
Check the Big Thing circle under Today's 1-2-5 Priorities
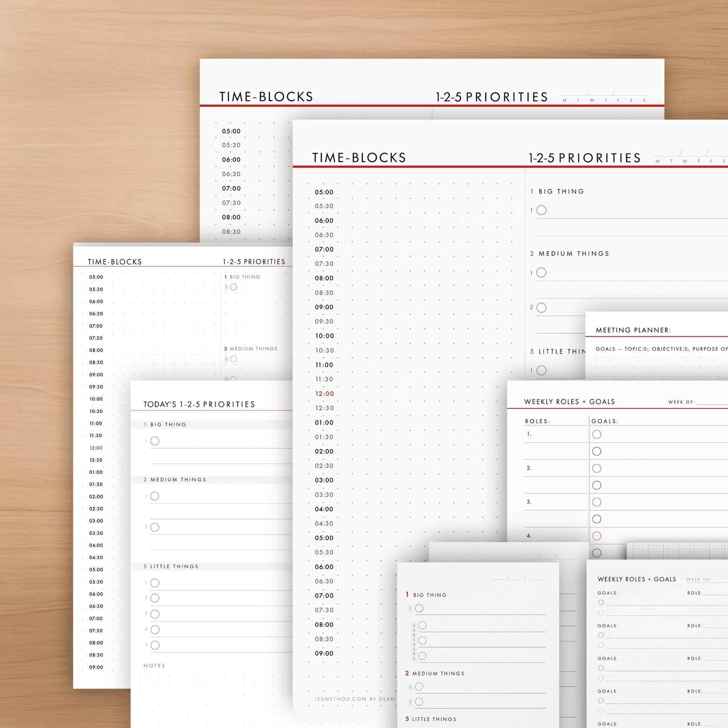[x=155, y=441]
